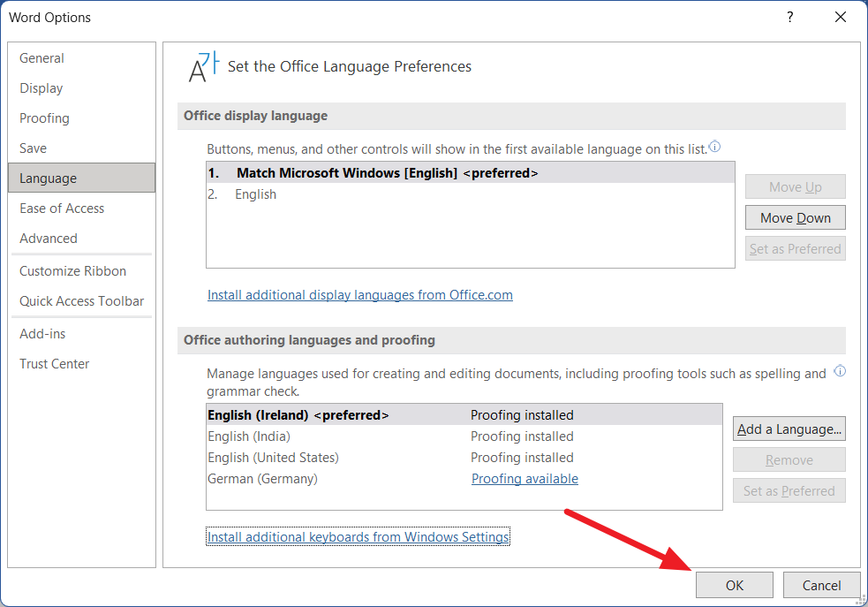The image size is (868, 607).
Task: Open the Advanced options section
Action: (48, 238)
